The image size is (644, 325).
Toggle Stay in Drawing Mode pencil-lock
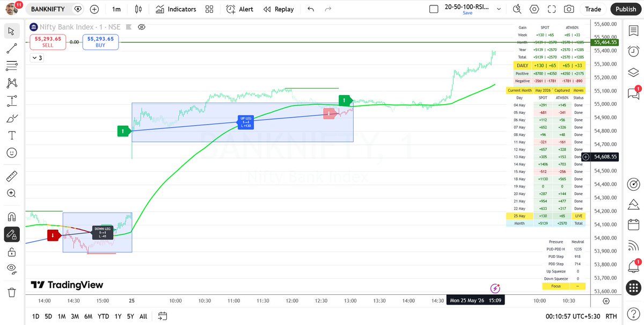(x=11, y=234)
